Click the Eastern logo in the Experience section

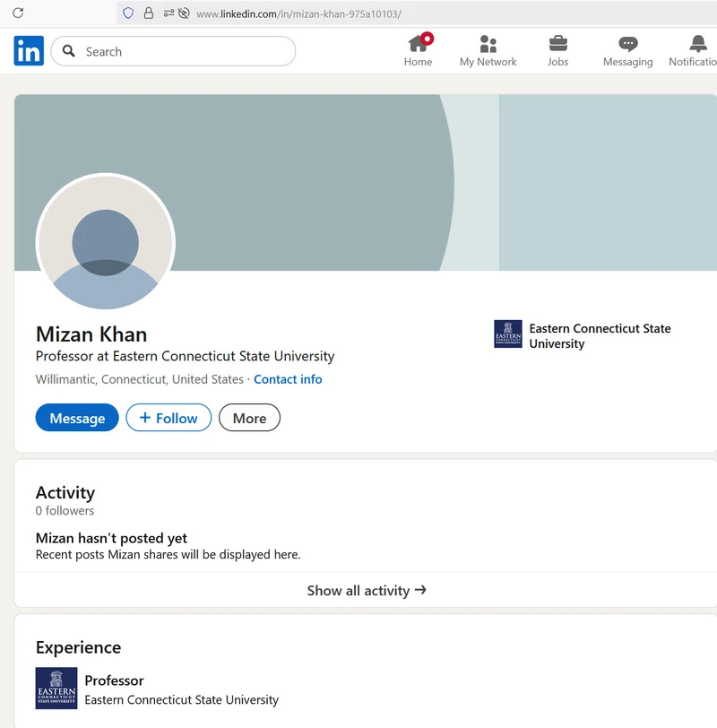(x=56, y=688)
